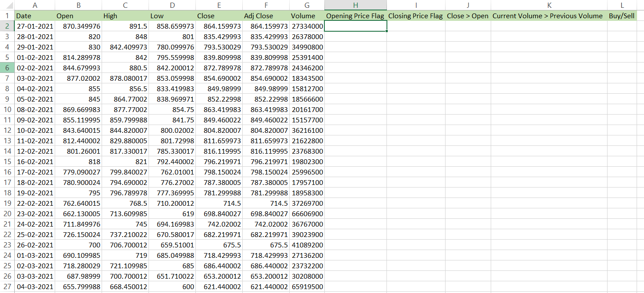
Task: Select column A by its header
Action: point(35,5)
